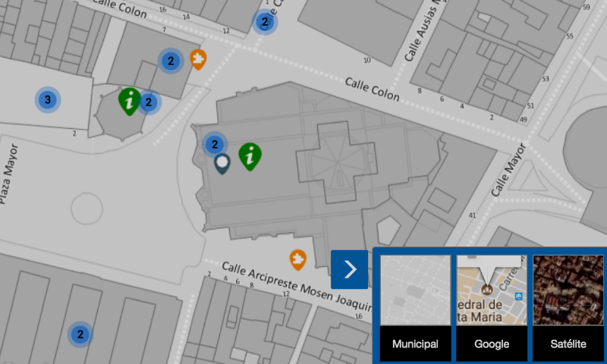Select the gray location pin on the cathedral
607x364 pixels.
click(222, 162)
